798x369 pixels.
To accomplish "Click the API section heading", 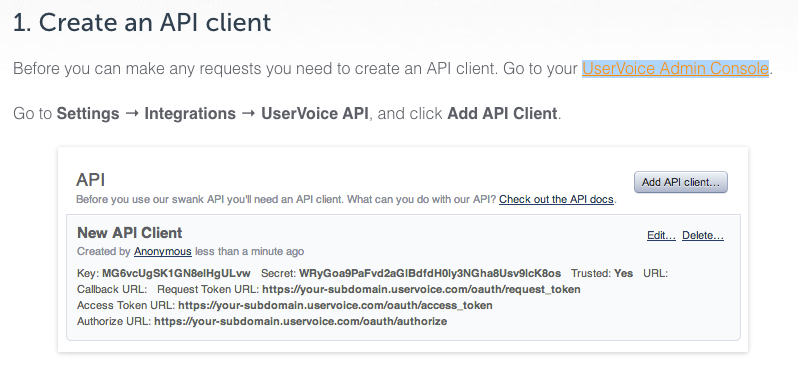I will 91,180.
